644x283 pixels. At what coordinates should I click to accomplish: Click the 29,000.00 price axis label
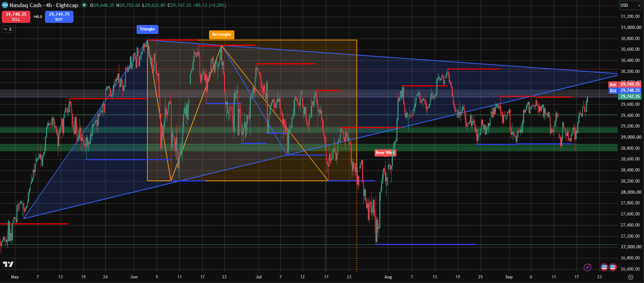click(x=630, y=137)
